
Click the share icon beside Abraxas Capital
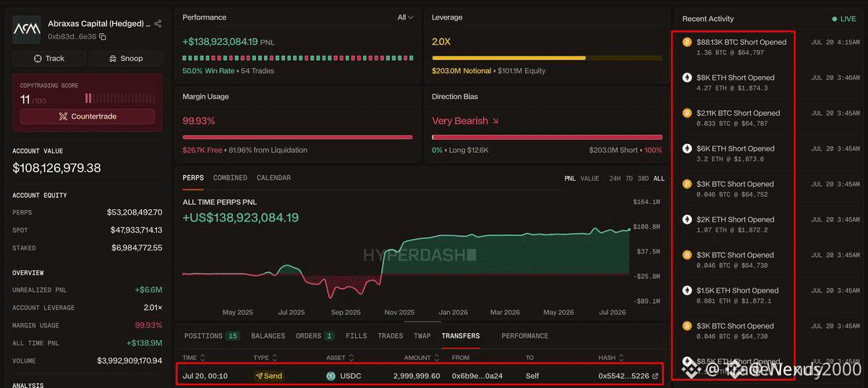(x=158, y=24)
